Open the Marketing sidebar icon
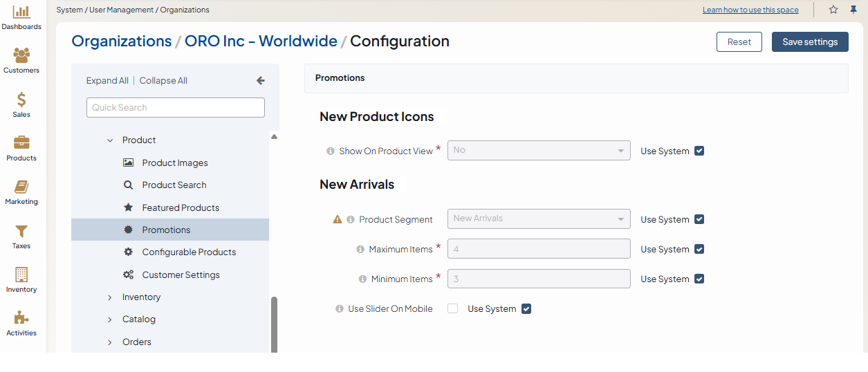 click(x=21, y=187)
